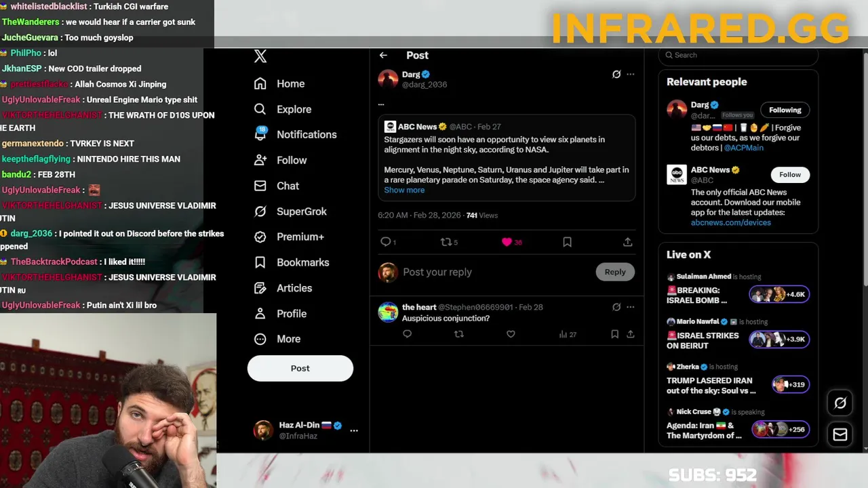Follow ABC News with the Follow button
868x488 pixels.
(790, 175)
